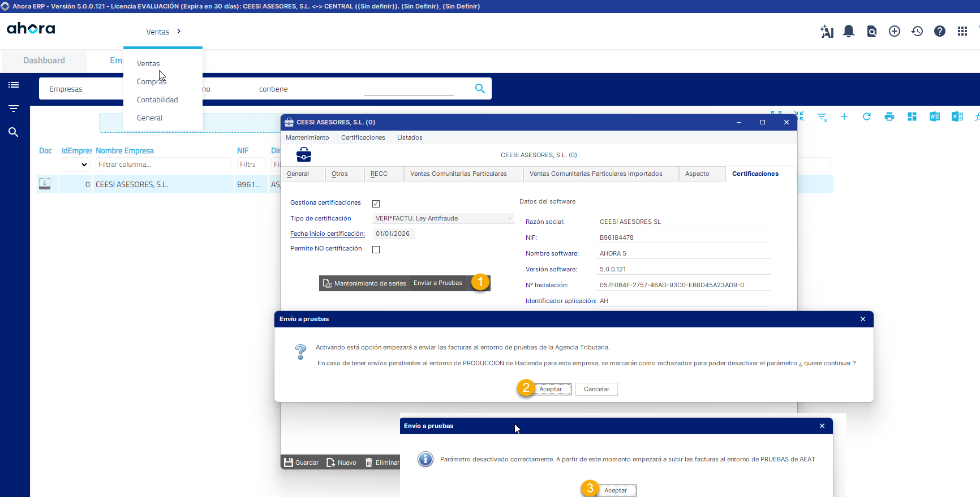Click Mantenimiento de series button
Image resolution: width=980 pixels, height=497 pixels.
[365, 283]
